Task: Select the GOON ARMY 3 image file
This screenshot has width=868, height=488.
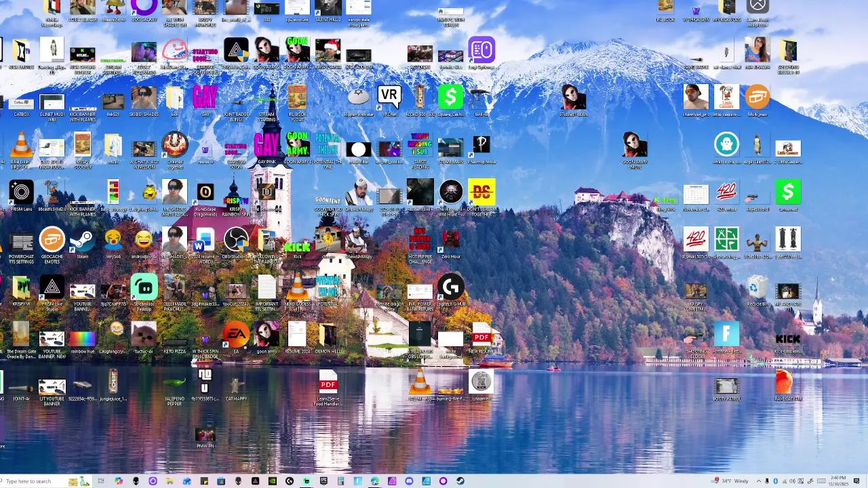Action: point(297,149)
